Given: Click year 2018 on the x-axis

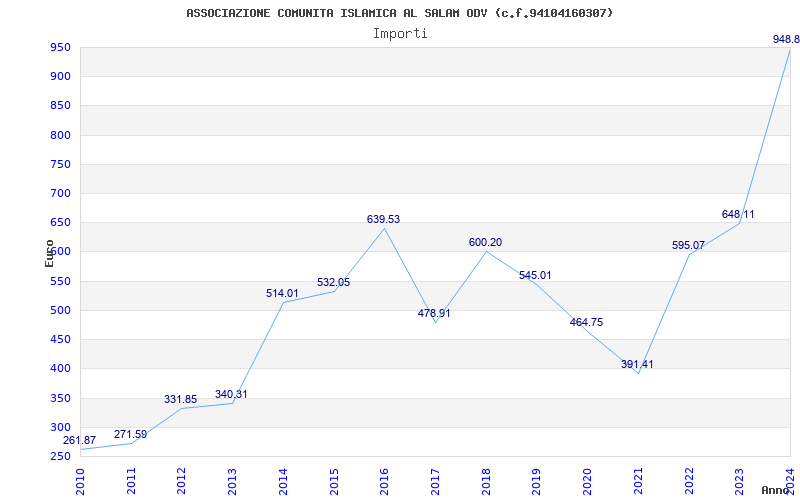Looking at the screenshot, I should (486, 482).
